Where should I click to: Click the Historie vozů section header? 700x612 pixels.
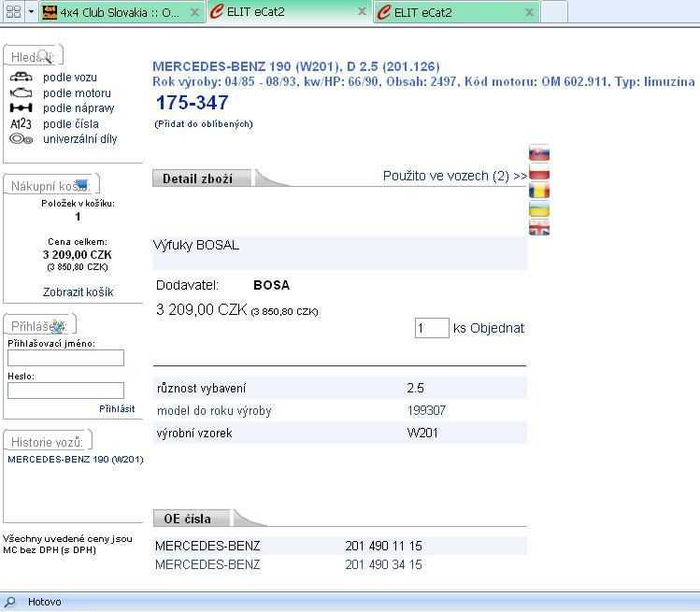(x=48, y=442)
